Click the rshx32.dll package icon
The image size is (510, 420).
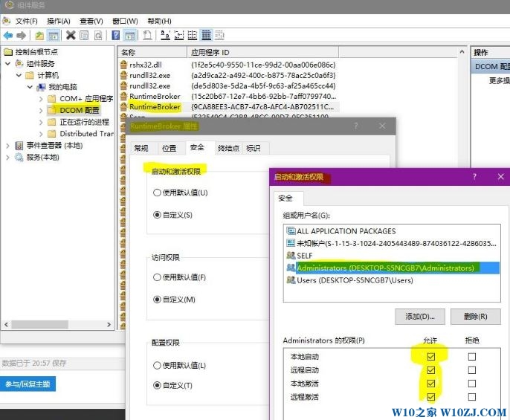coord(123,65)
